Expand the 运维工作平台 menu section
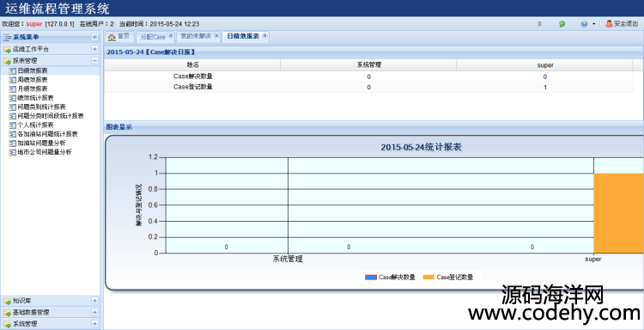644x330 pixels. tap(94, 49)
